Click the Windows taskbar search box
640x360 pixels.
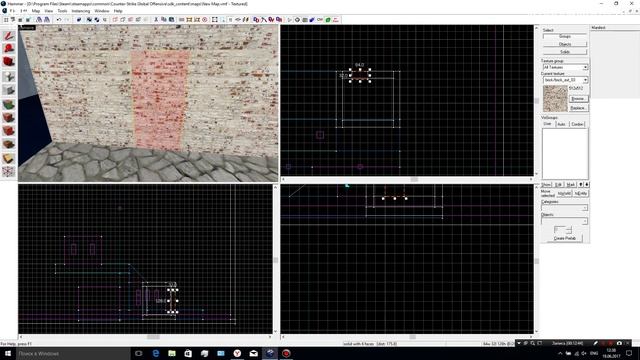click(73, 353)
